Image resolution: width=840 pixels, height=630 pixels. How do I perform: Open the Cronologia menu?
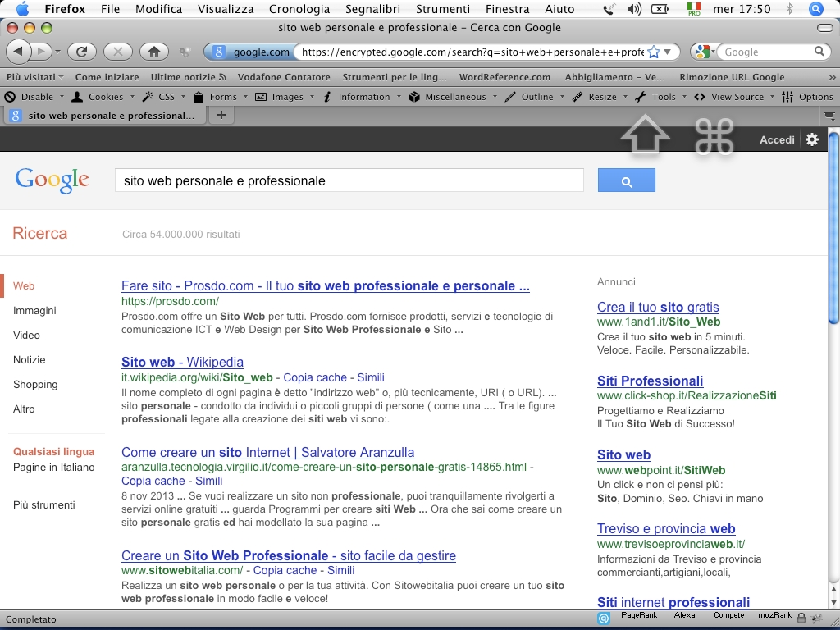click(x=299, y=9)
